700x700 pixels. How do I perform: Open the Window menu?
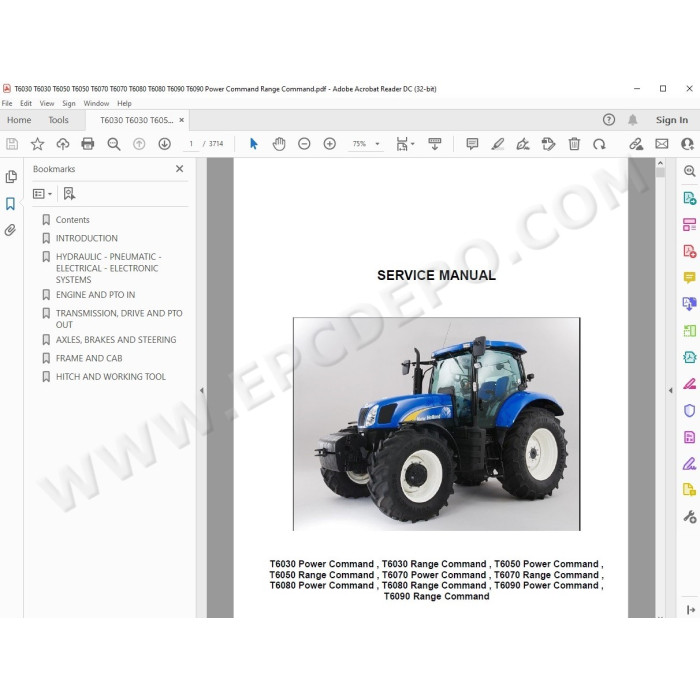pyautogui.click(x=96, y=103)
